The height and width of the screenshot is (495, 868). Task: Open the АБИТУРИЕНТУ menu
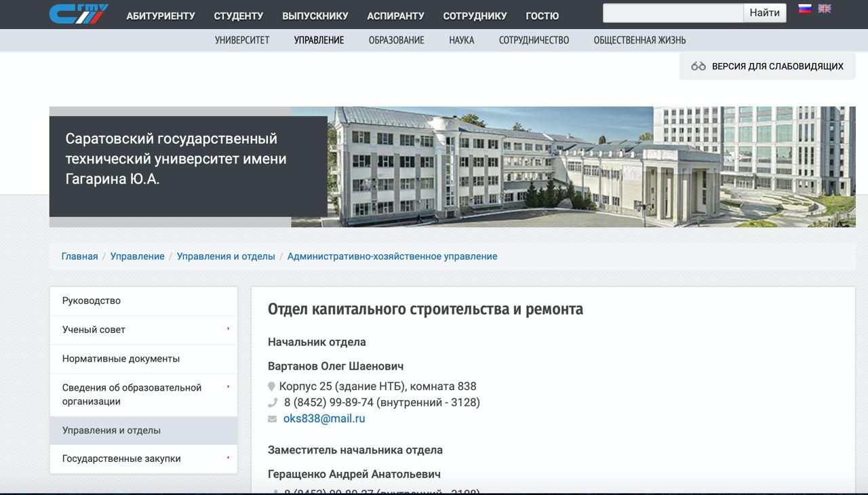[x=161, y=16]
